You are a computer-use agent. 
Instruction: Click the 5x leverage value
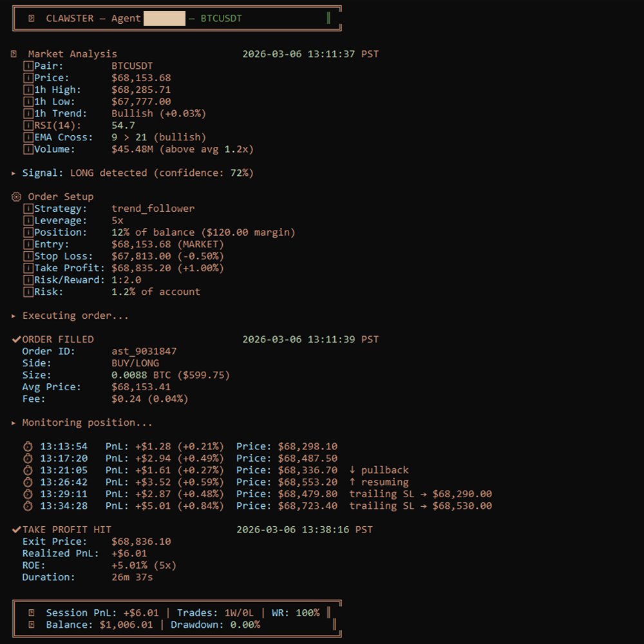117,220
